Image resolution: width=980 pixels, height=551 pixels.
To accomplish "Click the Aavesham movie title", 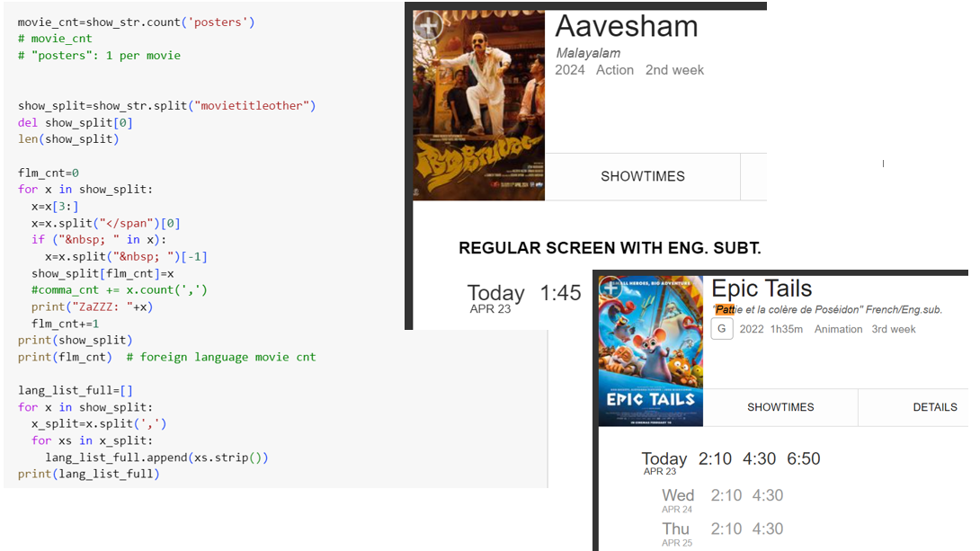I will click(626, 26).
